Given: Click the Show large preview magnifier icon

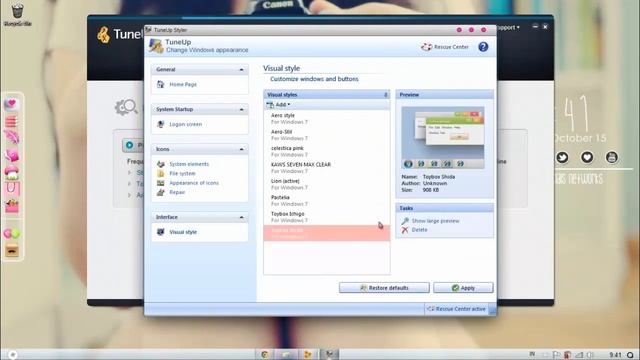Looking at the screenshot, I should pos(405,221).
